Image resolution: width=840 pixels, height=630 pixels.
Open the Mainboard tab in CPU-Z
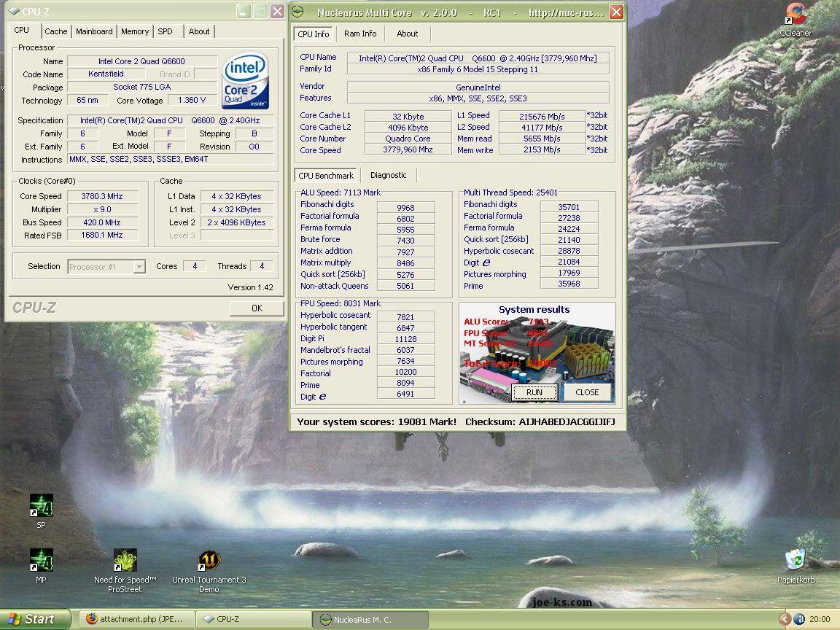[x=94, y=31]
